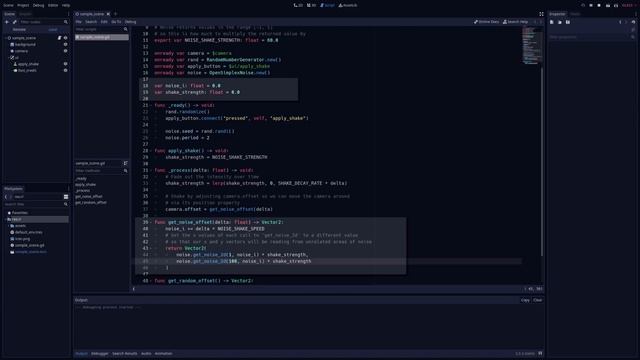This screenshot has width=640, height=360.
Task: Fold the _process function on line 31
Action: tap(151, 170)
